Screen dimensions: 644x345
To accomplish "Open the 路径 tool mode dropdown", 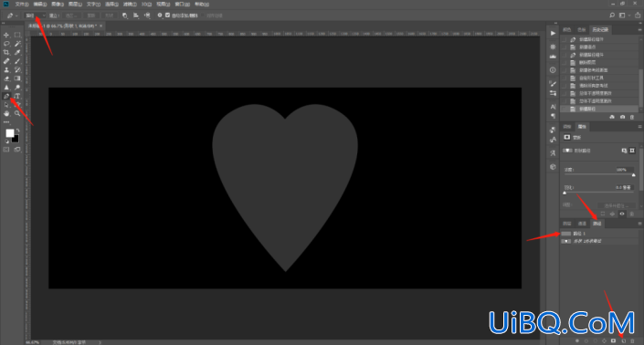I will [x=35, y=16].
